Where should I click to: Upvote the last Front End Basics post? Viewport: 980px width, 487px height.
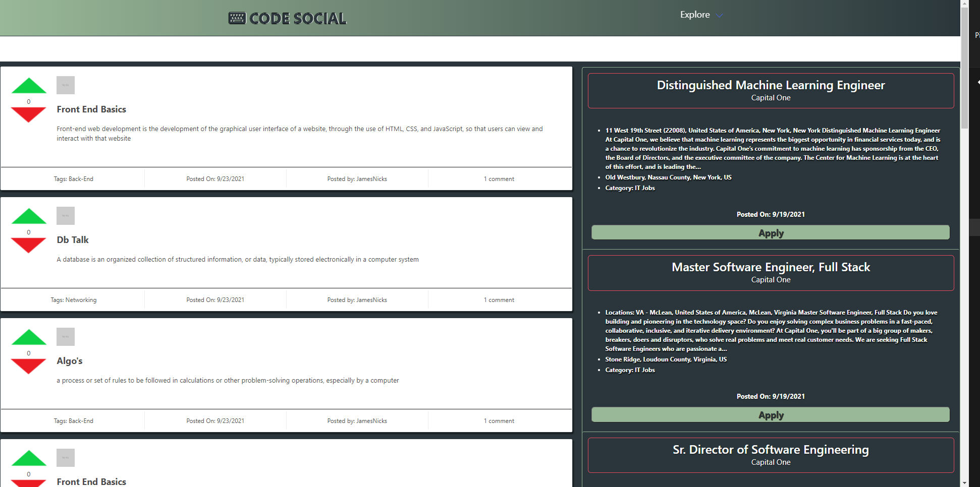(29, 458)
